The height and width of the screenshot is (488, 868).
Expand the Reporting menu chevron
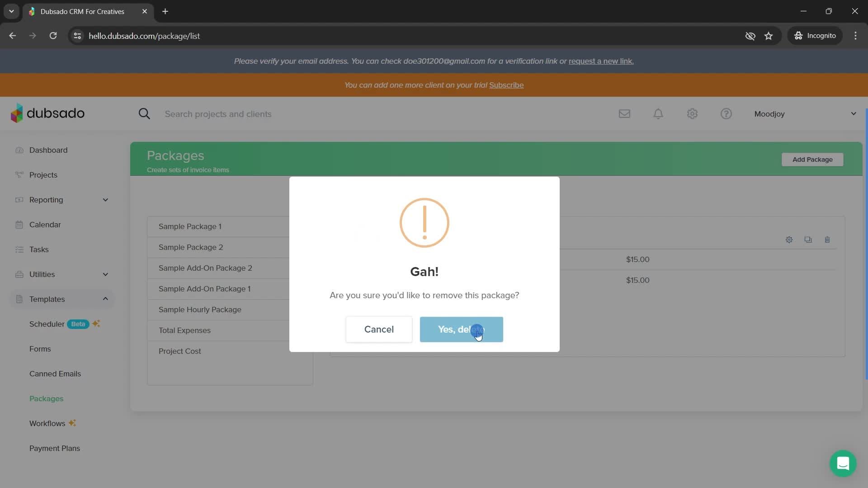point(105,200)
